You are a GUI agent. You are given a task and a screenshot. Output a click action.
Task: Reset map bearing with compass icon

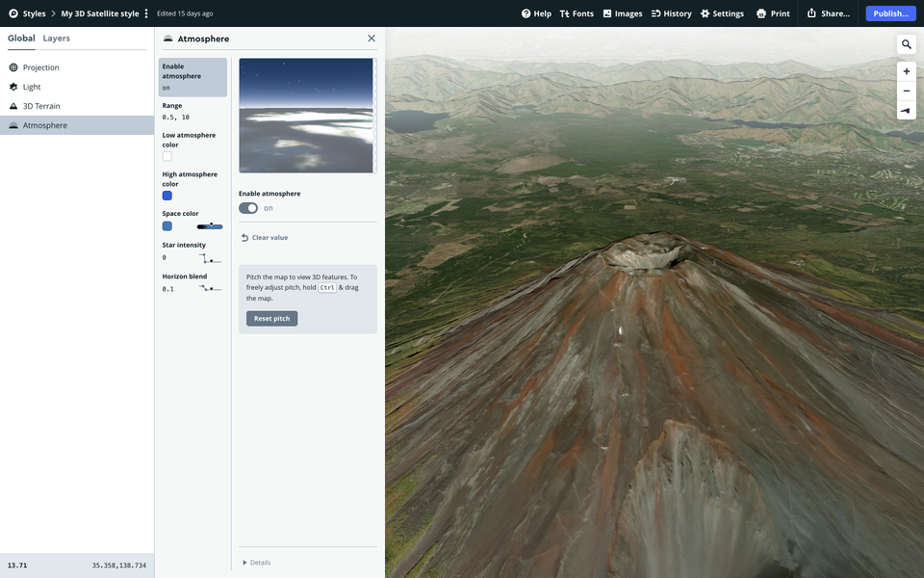point(907,111)
